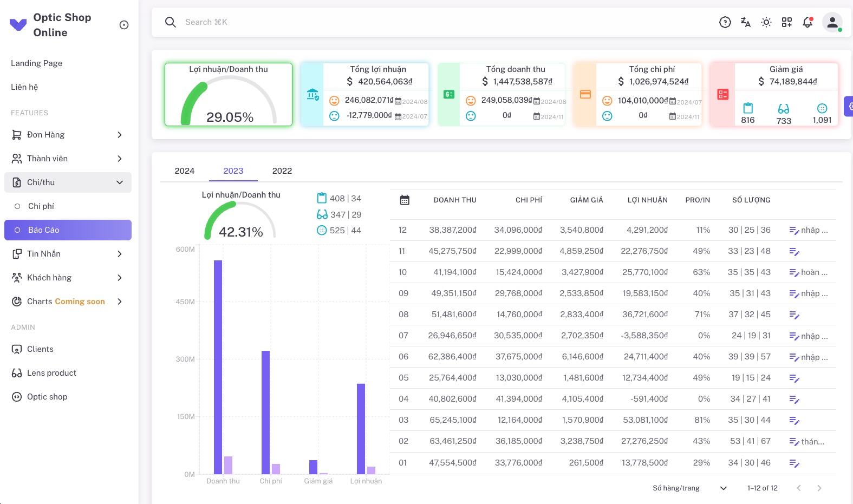Go to previous table page arrow
This screenshot has width=853, height=504.
pos(799,488)
